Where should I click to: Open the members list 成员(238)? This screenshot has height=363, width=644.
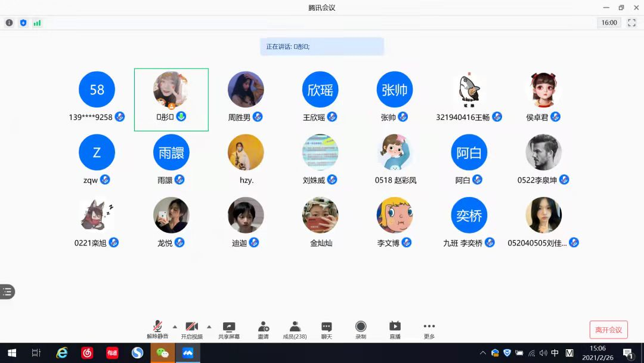pyautogui.click(x=295, y=330)
